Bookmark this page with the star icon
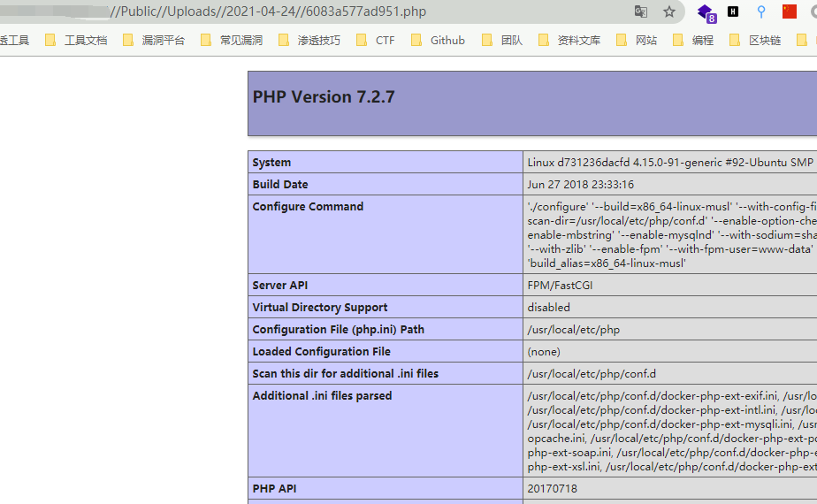Screen dimensions: 817x504 tap(669, 11)
